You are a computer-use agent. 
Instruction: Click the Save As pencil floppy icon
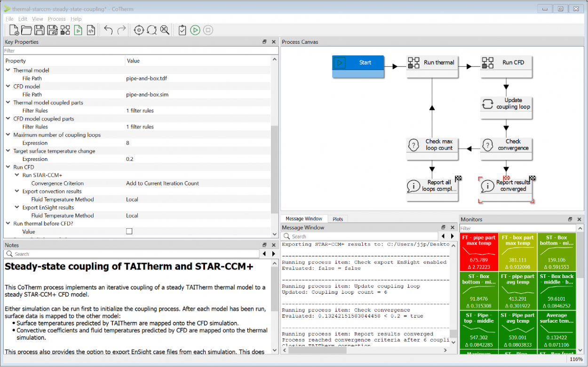point(52,30)
